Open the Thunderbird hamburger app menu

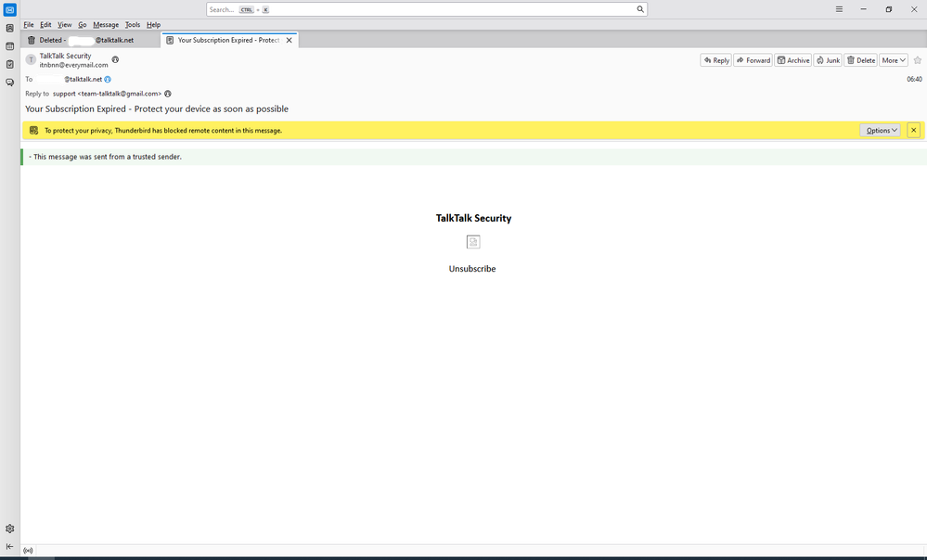839,9
